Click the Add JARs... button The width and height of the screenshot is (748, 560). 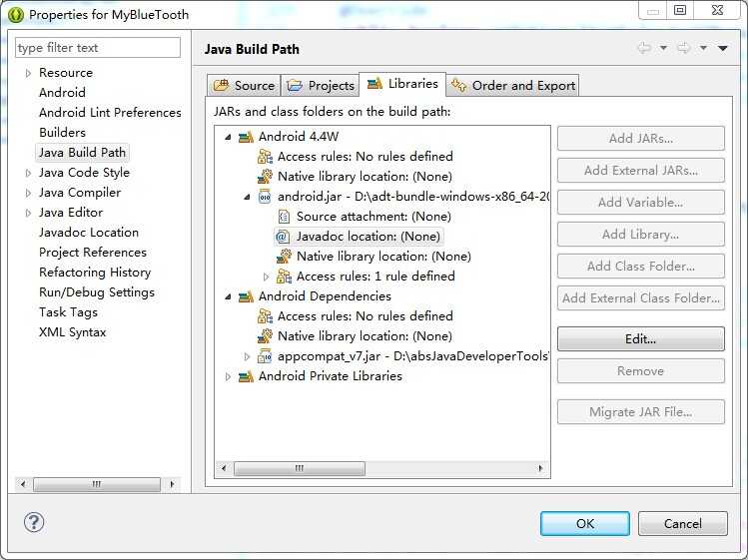641,139
